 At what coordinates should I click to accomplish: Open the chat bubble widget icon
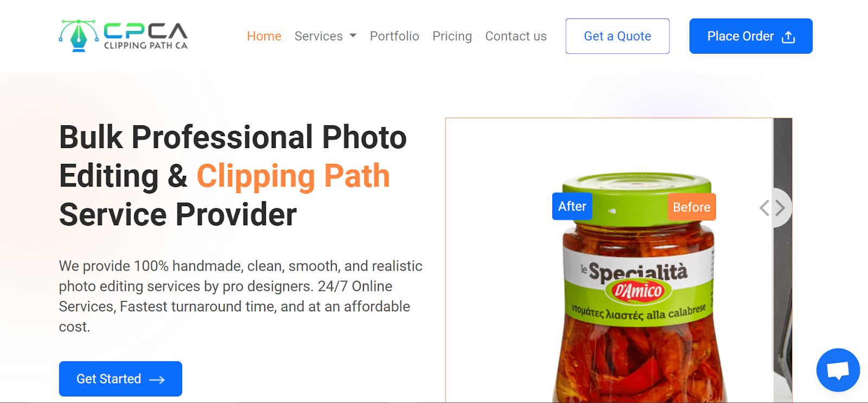838,370
